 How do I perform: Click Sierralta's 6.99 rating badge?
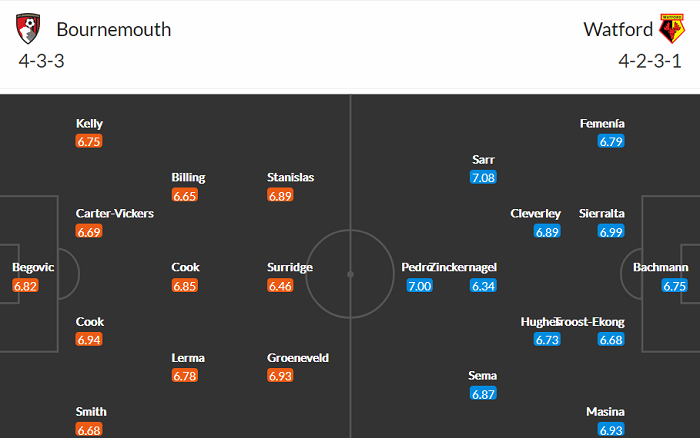611,231
